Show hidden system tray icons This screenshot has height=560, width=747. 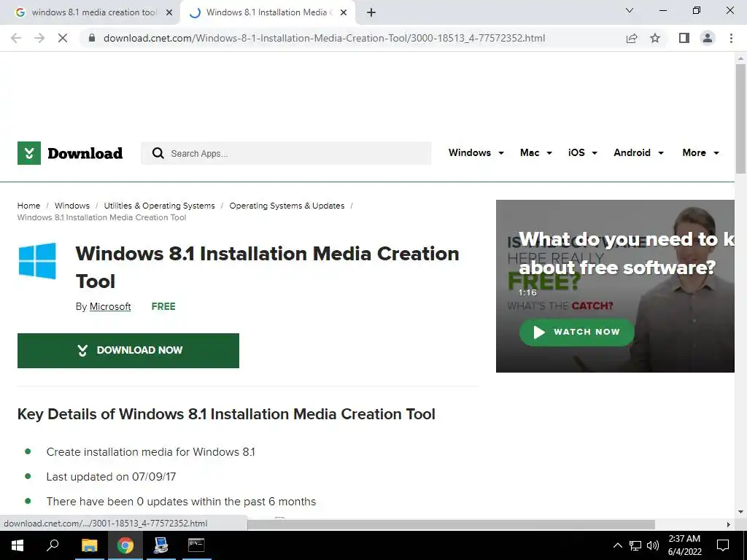(617, 545)
